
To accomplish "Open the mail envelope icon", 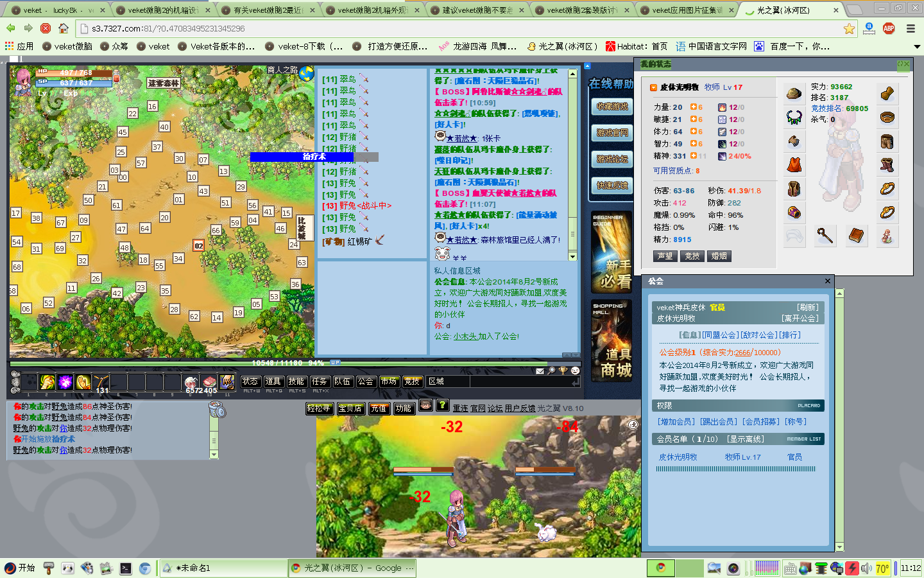I will point(540,371).
